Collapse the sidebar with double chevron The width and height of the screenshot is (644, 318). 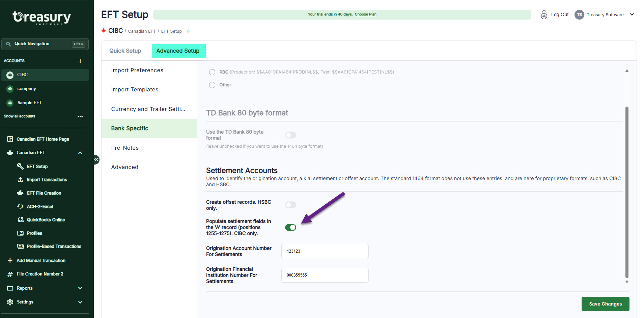(96, 160)
